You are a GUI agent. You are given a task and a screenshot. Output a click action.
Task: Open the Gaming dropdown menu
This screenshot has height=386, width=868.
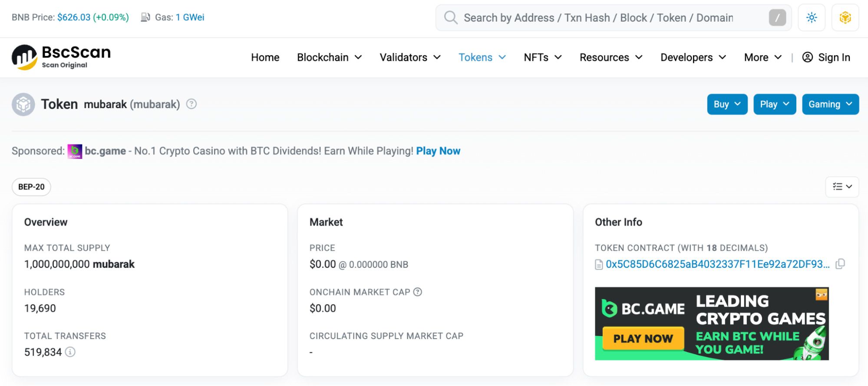[830, 104]
